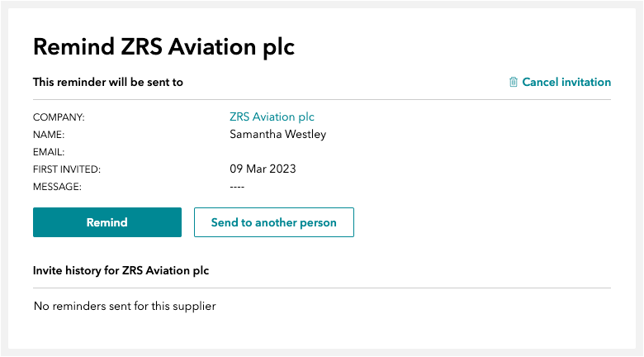Click the NAME: field label
644x357 pixels.
tap(49, 135)
